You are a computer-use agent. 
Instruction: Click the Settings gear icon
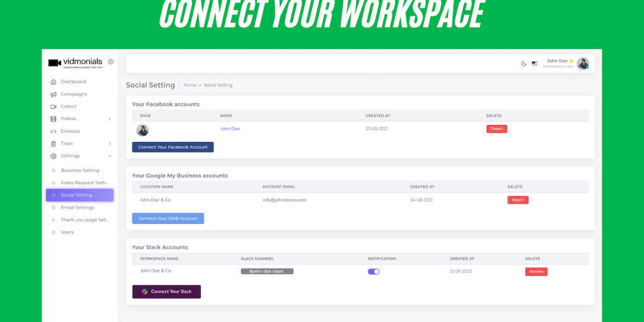tap(53, 156)
